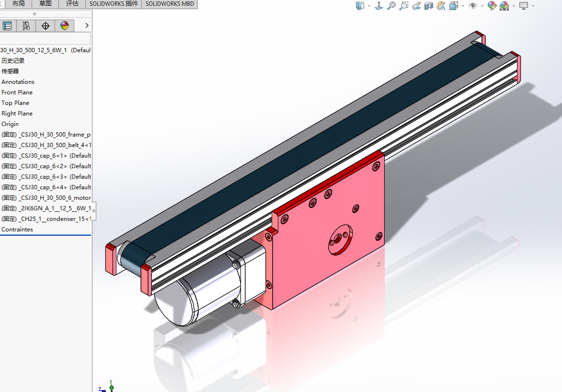Viewport: 562px width, 392px height.
Task: Select the _CSJ30_cap_6<4> component
Action: pos(46,187)
